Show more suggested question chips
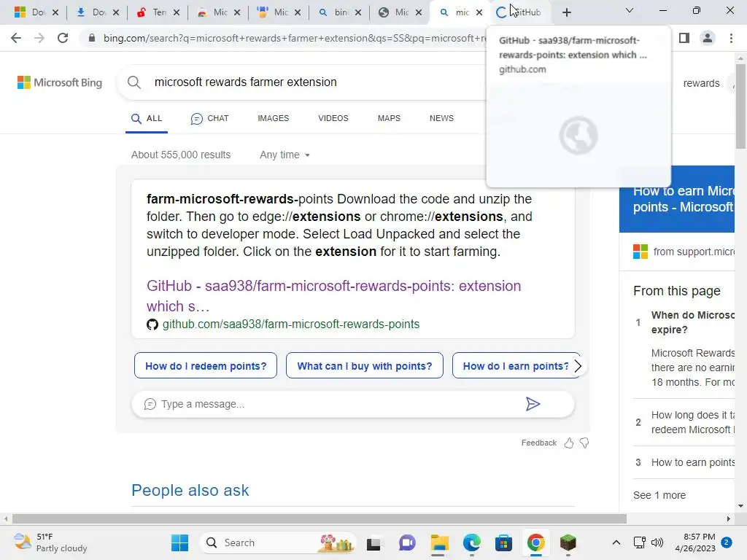747x560 pixels. click(578, 366)
